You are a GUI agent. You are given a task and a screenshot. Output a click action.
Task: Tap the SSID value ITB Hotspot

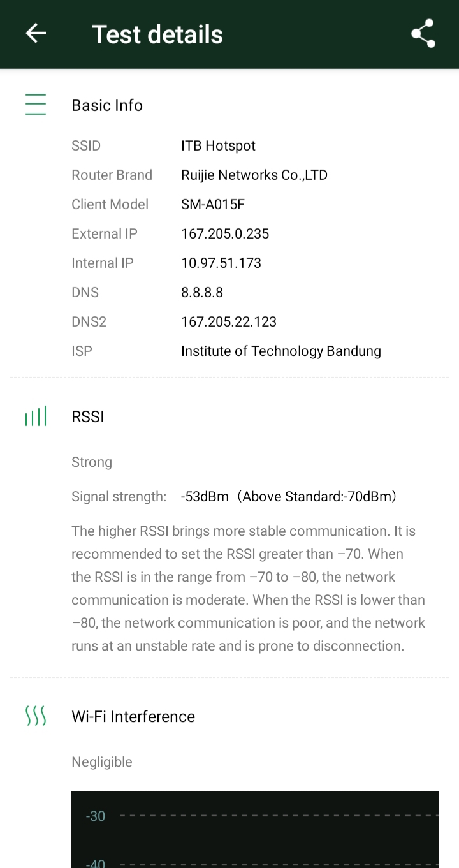pyautogui.click(x=218, y=145)
